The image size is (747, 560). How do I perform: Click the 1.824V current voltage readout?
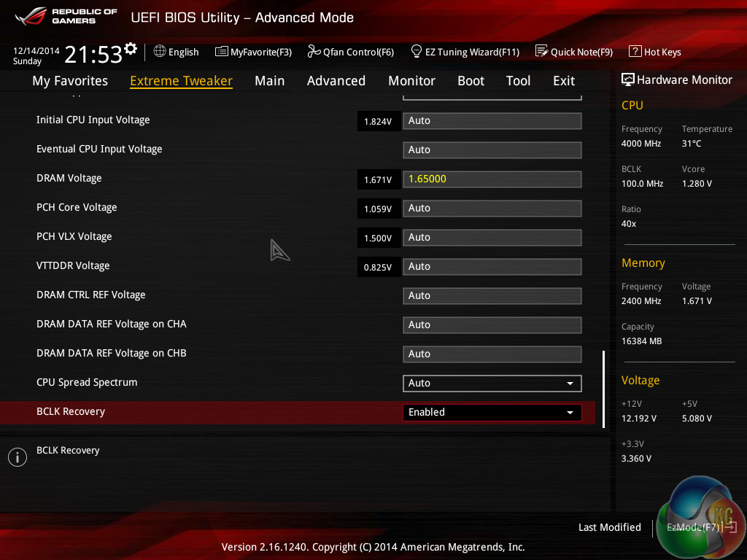(379, 122)
